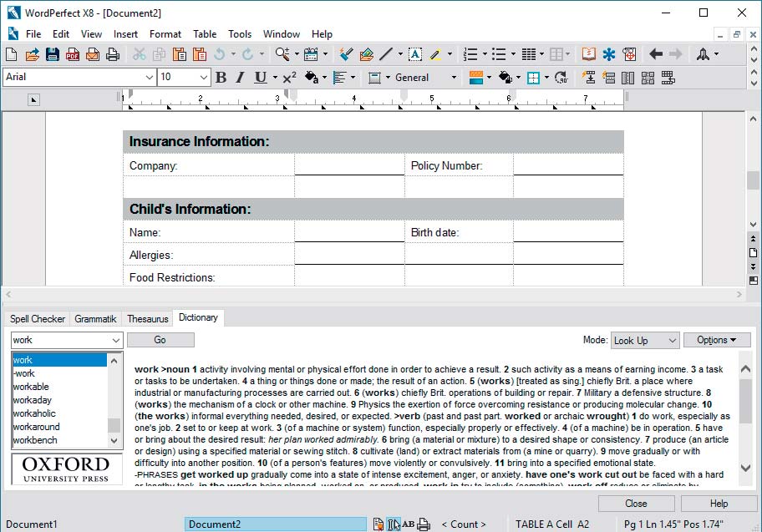Click the QuickFormat paint roller icon
The height and width of the screenshot is (532, 762).
click(346, 54)
